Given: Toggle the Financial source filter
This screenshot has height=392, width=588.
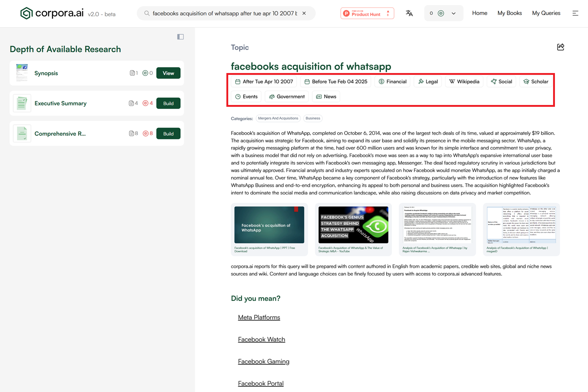Looking at the screenshot, I should (392, 81).
